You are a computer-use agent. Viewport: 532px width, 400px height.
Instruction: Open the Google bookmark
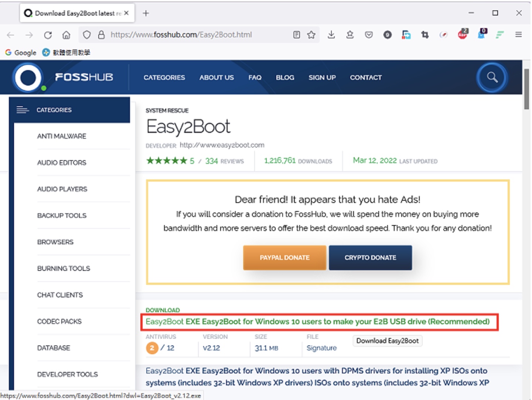pyautogui.click(x=21, y=52)
